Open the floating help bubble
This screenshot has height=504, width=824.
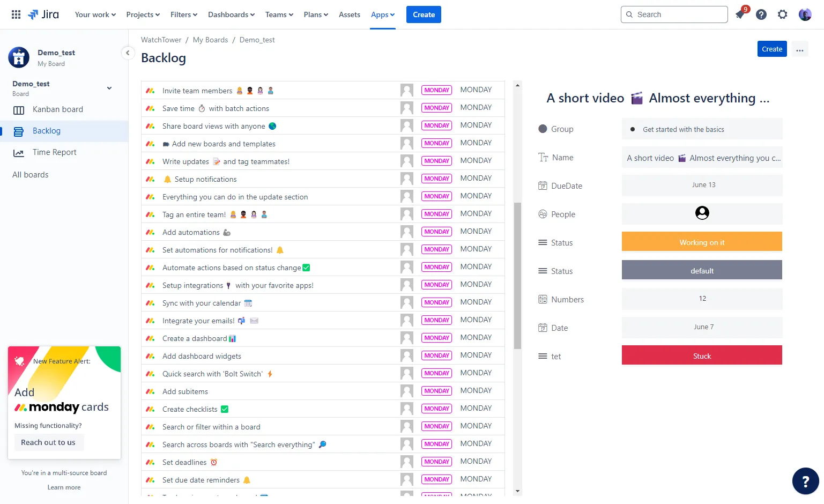(805, 481)
